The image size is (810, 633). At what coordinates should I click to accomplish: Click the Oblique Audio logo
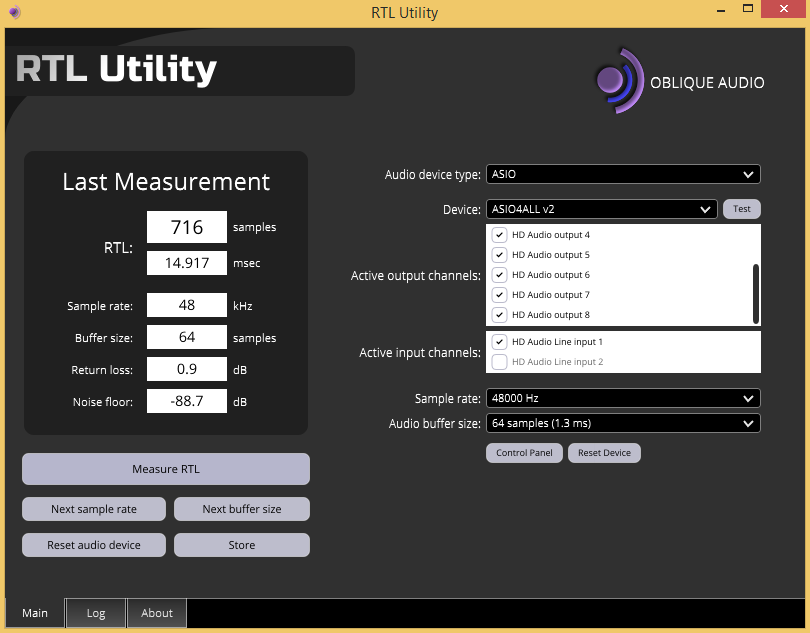[x=679, y=81]
